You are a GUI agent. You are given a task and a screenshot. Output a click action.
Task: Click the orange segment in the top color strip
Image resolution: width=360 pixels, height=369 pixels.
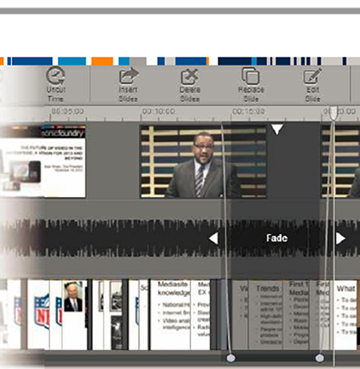point(102,61)
